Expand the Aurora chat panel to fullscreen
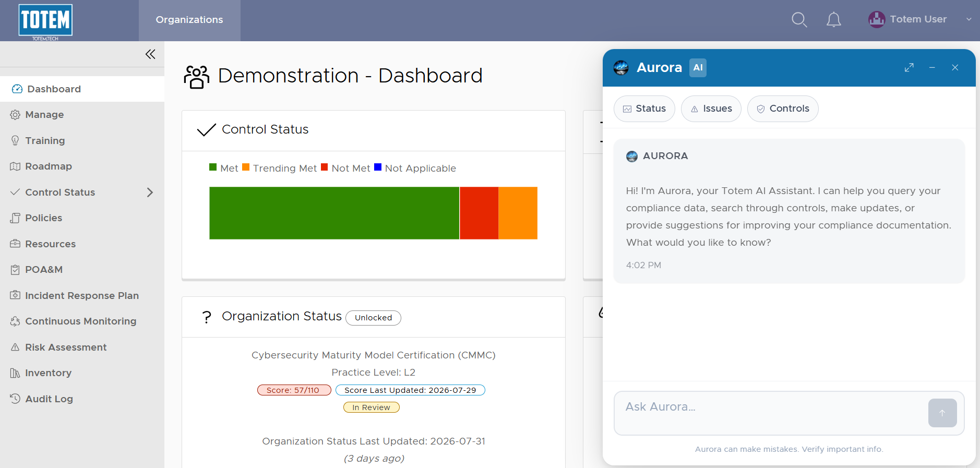This screenshot has height=468, width=980. [909, 68]
